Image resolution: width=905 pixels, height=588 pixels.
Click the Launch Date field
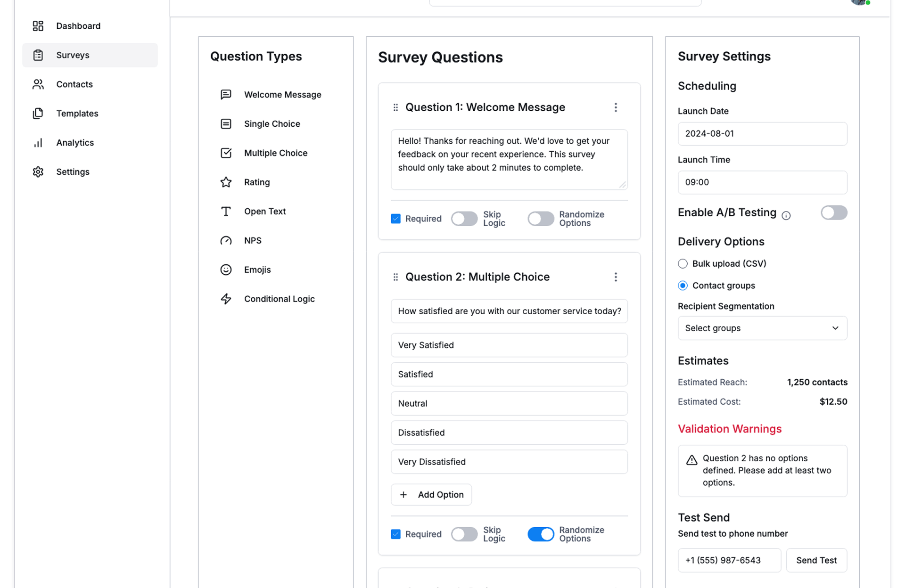point(762,134)
